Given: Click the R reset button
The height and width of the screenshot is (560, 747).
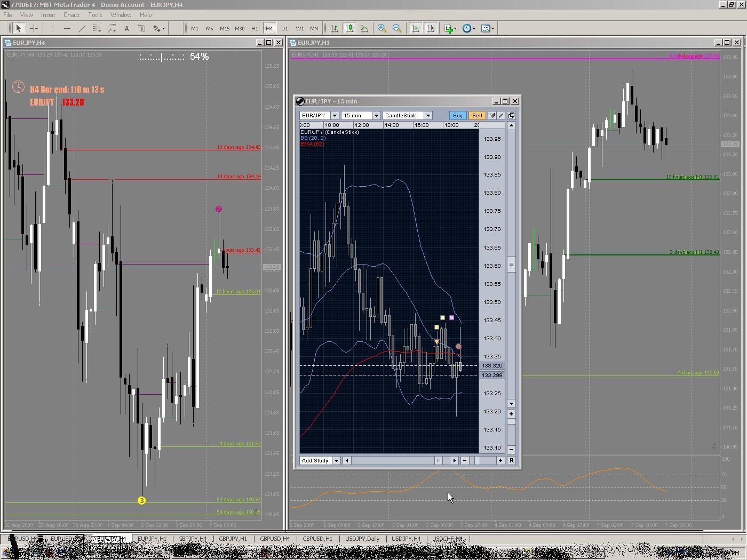Looking at the screenshot, I should pyautogui.click(x=512, y=460).
